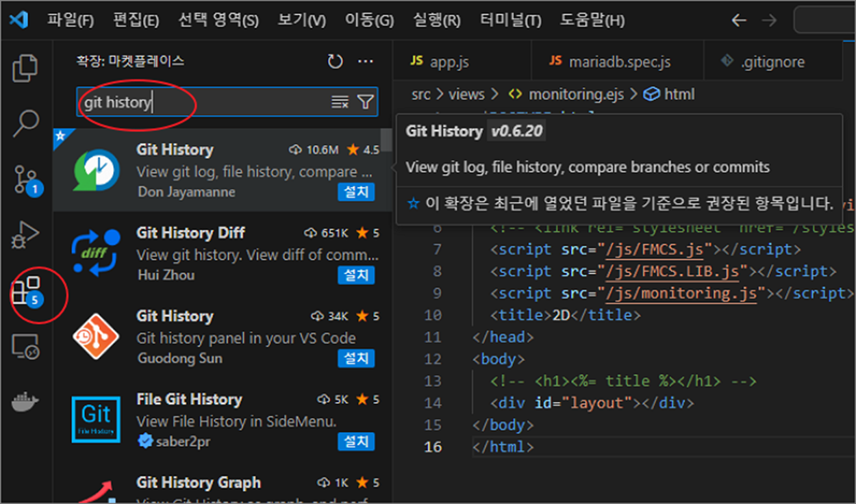Switch to the mariadb.spec.js editor tab

617,62
